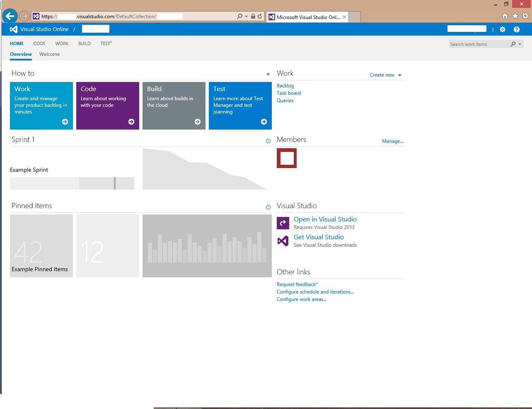The width and height of the screenshot is (532, 409).
Task: Click the Get Visual Studio logo icon
Action: tap(283, 241)
